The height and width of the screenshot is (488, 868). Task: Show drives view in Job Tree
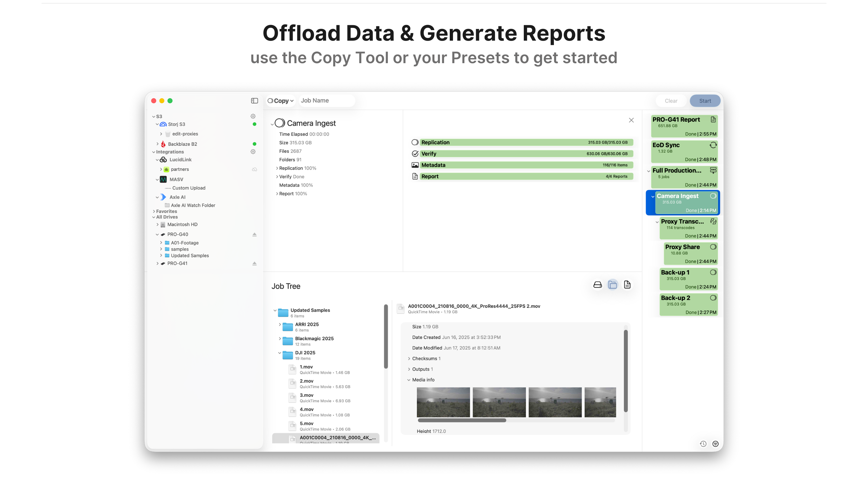click(x=597, y=285)
